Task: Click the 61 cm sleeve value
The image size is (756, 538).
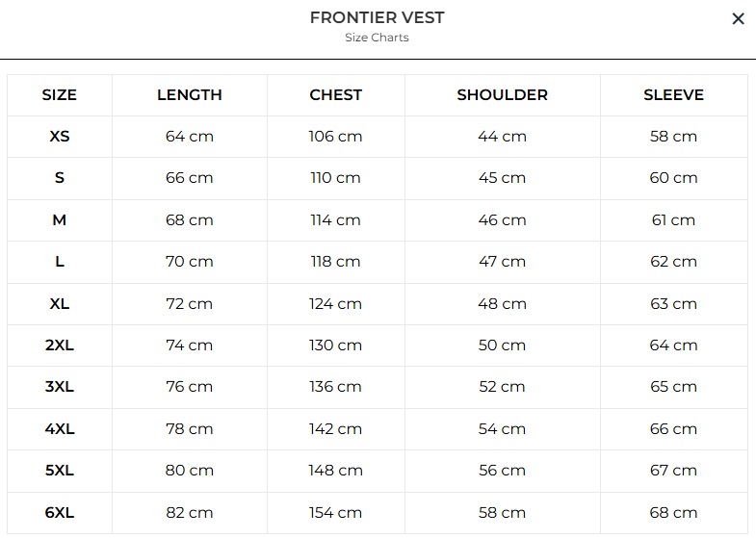Action: (x=673, y=220)
